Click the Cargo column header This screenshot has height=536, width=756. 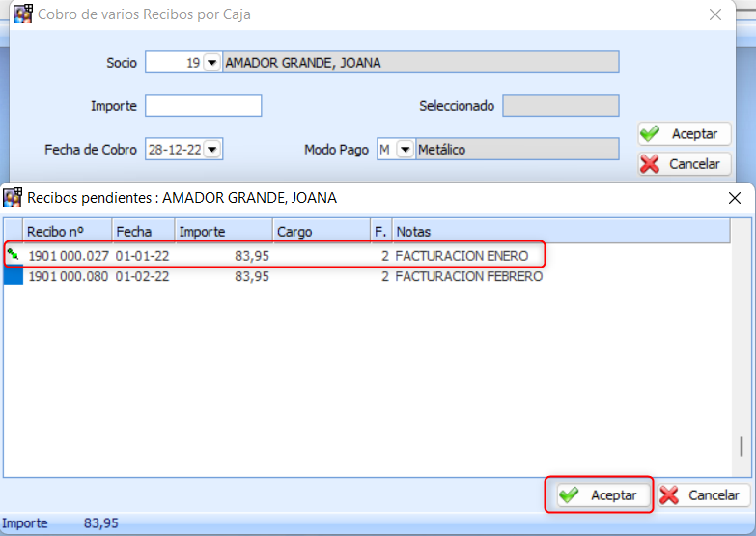point(321,232)
